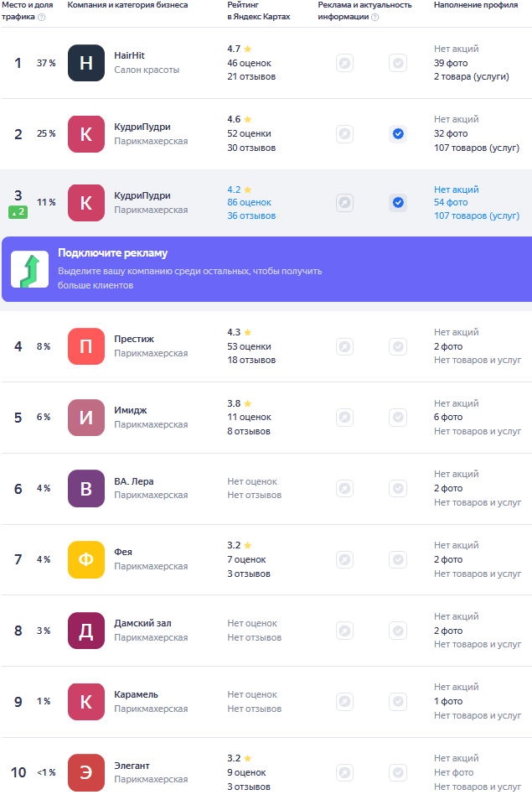Click the verified checkmark in Имидж row

click(398, 418)
